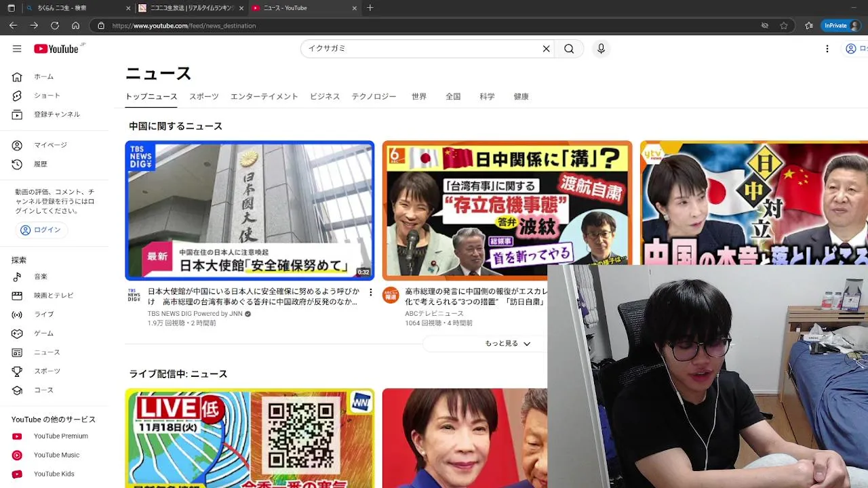Open TBS NEWS DIG Powered by JNN channel link

(x=195, y=314)
